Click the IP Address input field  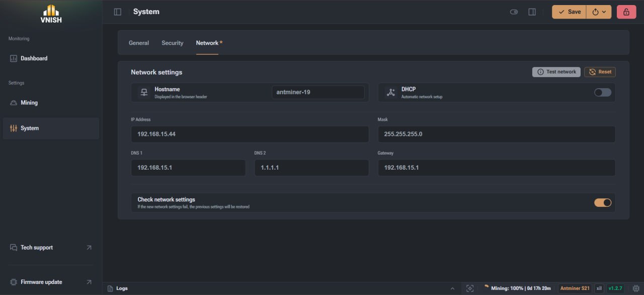(x=250, y=134)
